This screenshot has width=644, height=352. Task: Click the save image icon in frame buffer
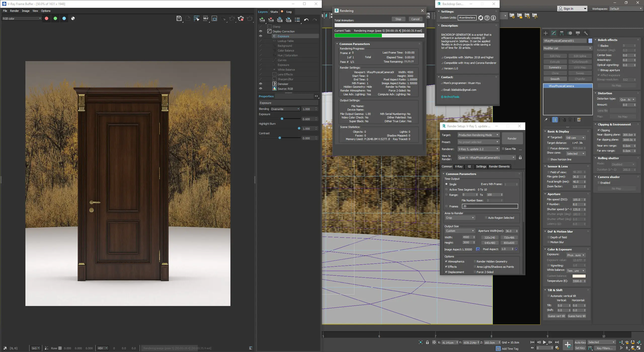point(179,18)
